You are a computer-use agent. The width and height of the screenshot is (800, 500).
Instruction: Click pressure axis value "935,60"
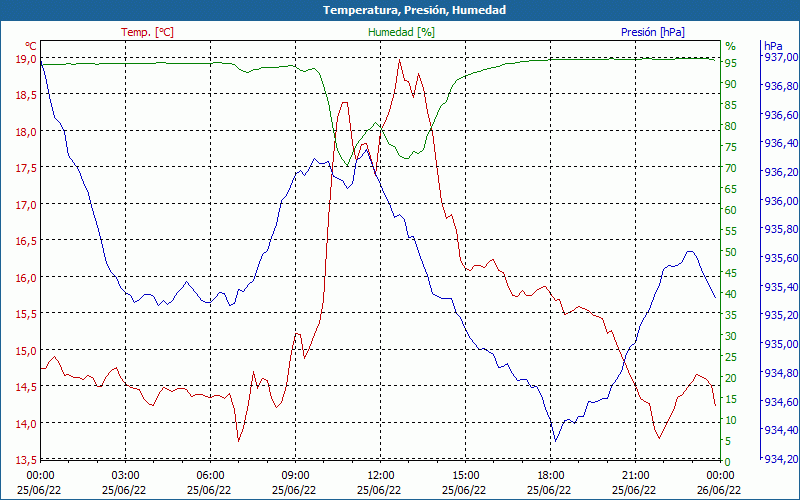click(781, 258)
